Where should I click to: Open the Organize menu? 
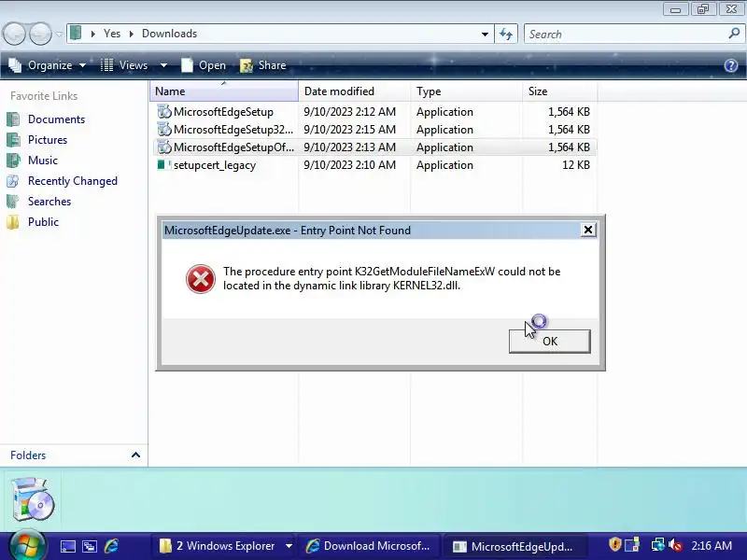tap(48, 65)
